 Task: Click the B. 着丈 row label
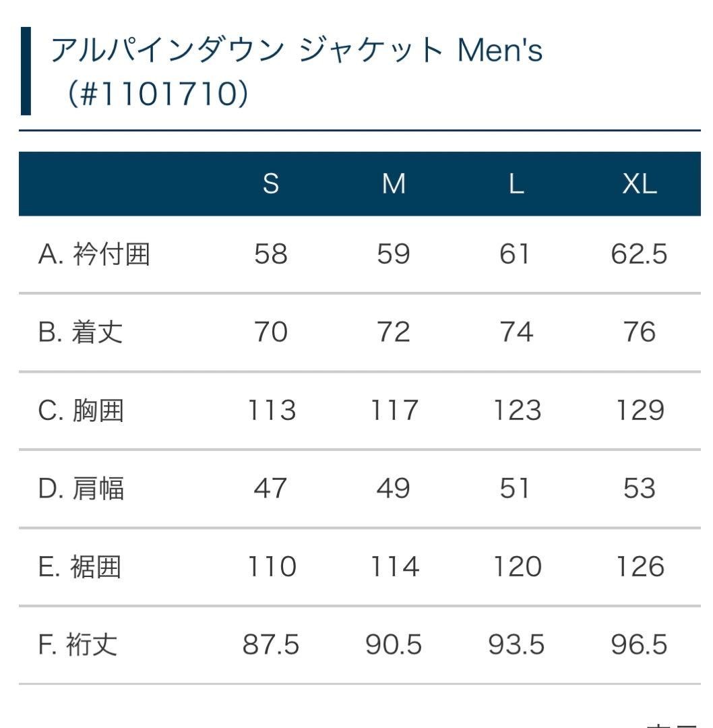[x=81, y=332]
